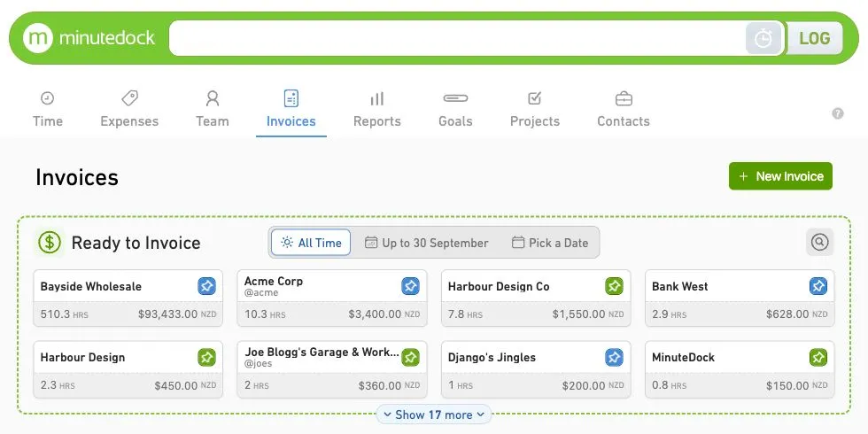Open the Django's Jingles card
This screenshot has height=434, width=868.
[536, 369]
